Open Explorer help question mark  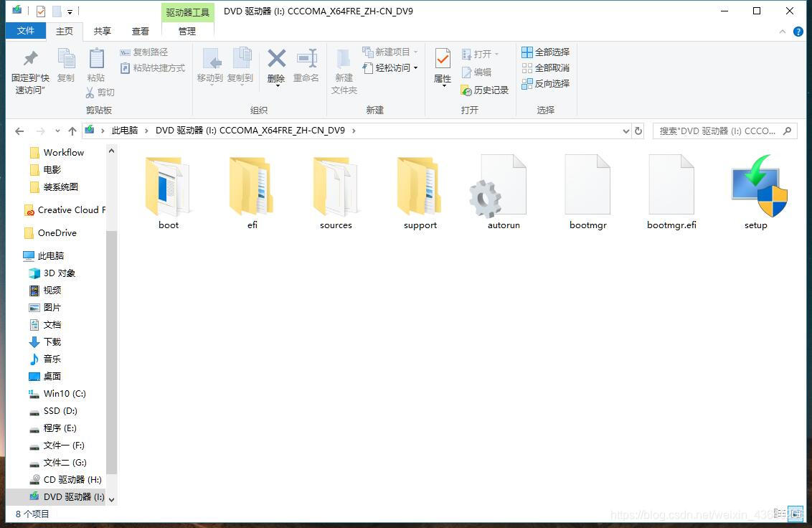point(798,32)
